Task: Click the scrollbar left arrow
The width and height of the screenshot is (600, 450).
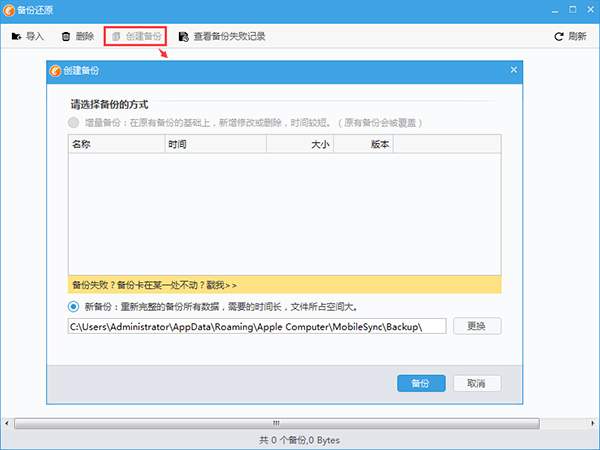Action: pyautogui.click(x=7, y=423)
